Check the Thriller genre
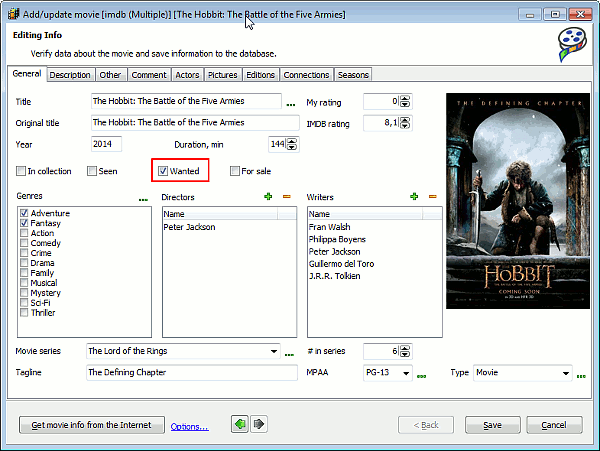Viewport: 600px width, 451px height. pyautogui.click(x=24, y=313)
